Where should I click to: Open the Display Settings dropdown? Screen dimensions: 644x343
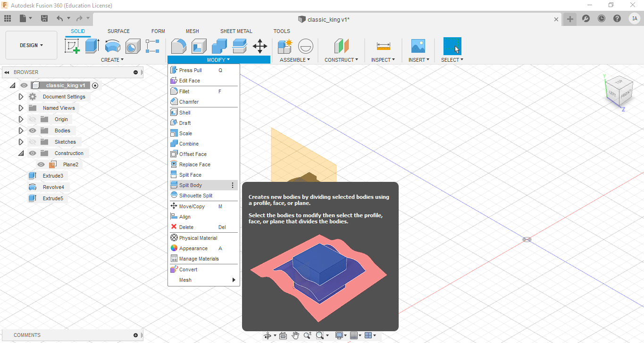tap(341, 335)
